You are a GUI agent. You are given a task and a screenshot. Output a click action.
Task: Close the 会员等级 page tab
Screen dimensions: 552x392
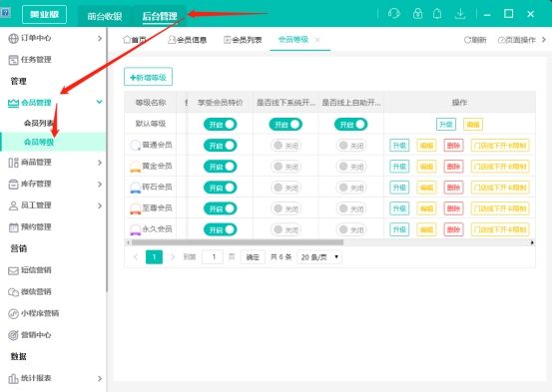(317, 40)
